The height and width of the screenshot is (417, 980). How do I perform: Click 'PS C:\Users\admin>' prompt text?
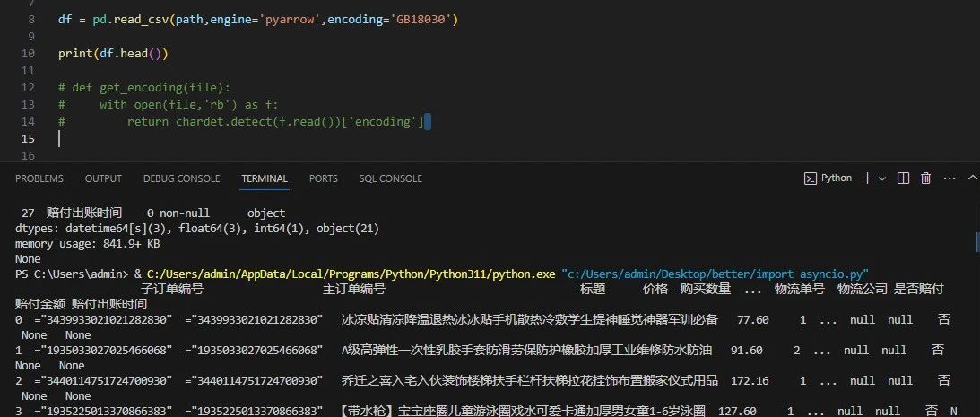73,274
